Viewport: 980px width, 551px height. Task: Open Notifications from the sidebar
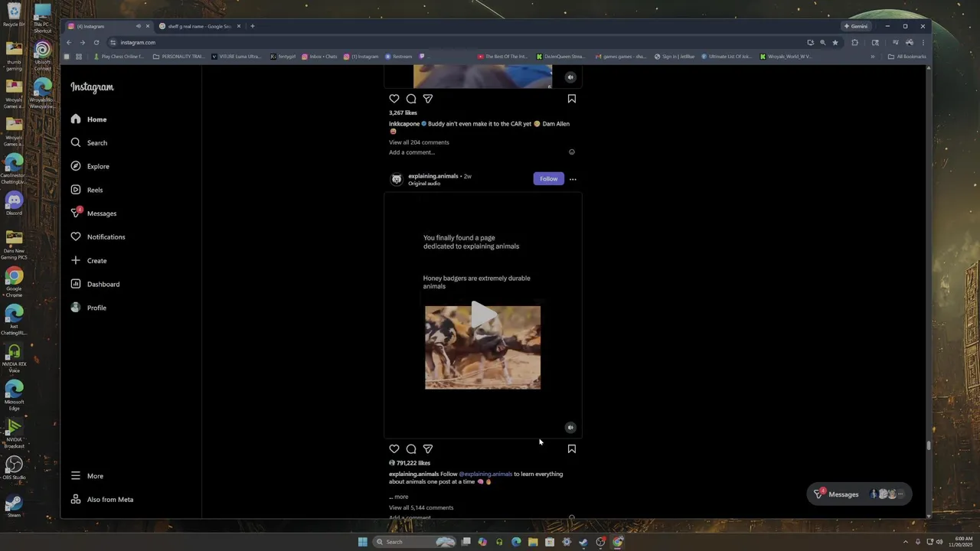[97, 237]
